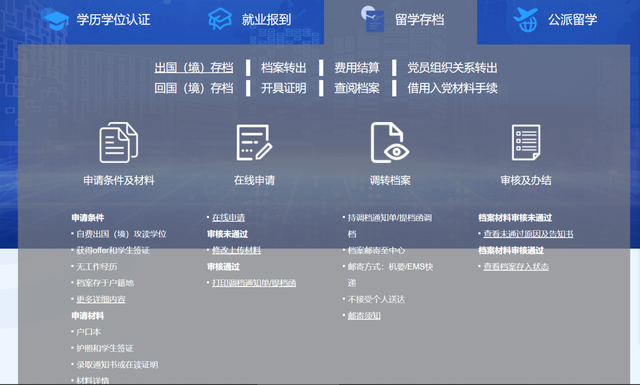640x385 pixels.
Task: Click the 档案材料审核通过 heading
Action: (511, 250)
